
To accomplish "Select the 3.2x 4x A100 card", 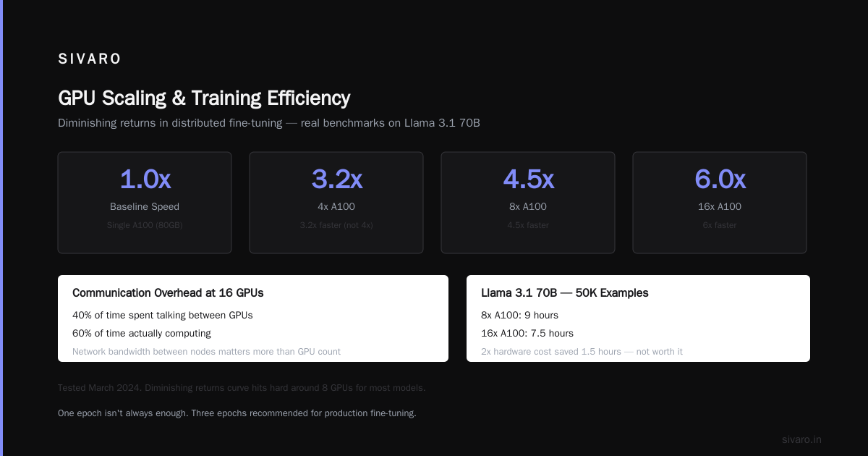I will [336, 203].
